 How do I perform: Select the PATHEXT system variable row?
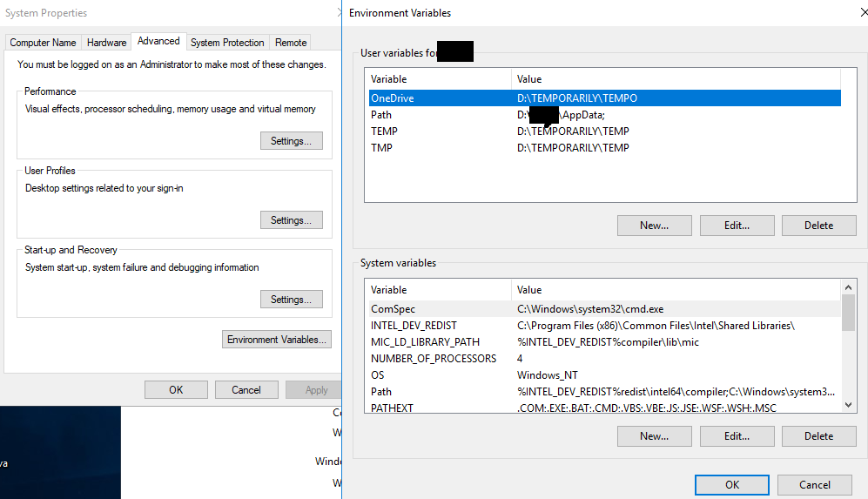tap(392, 408)
